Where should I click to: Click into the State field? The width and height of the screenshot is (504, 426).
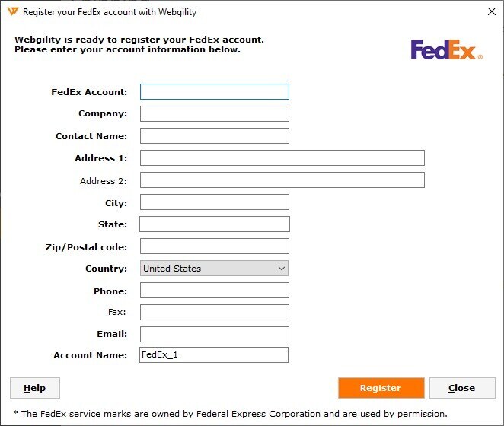(215, 224)
